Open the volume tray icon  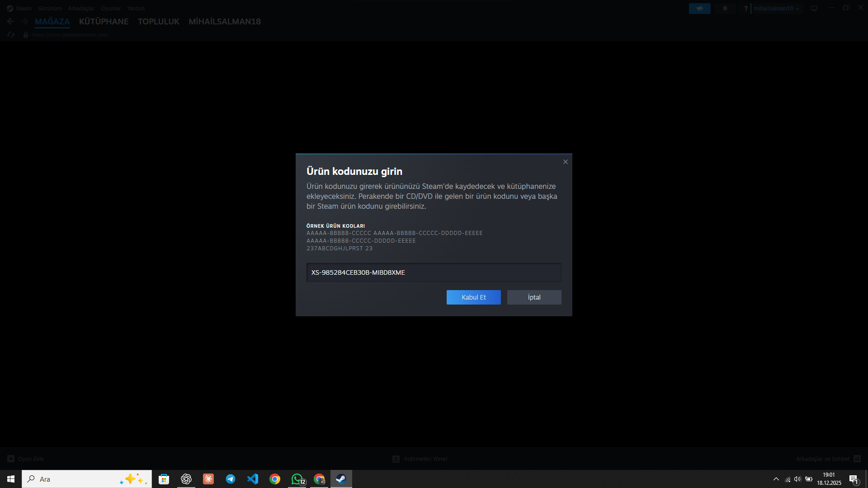coord(797,479)
